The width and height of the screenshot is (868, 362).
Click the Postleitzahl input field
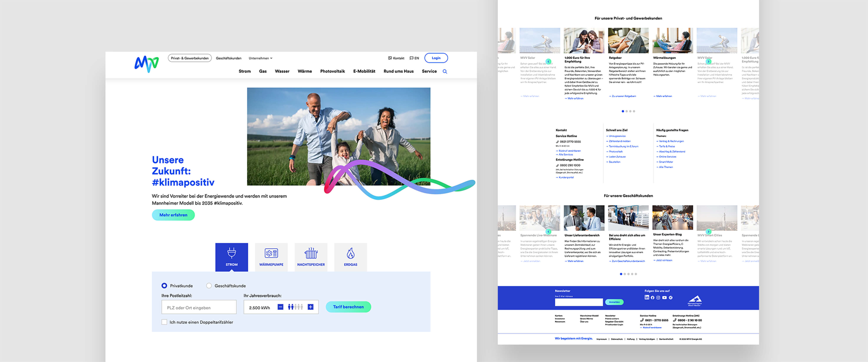199,307
